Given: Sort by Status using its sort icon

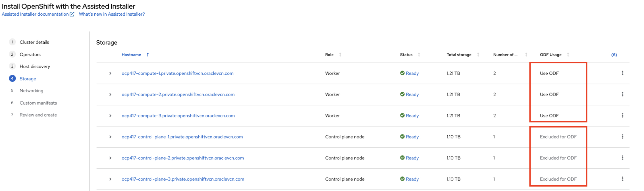Looking at the screenshot, I should point(419,55).
